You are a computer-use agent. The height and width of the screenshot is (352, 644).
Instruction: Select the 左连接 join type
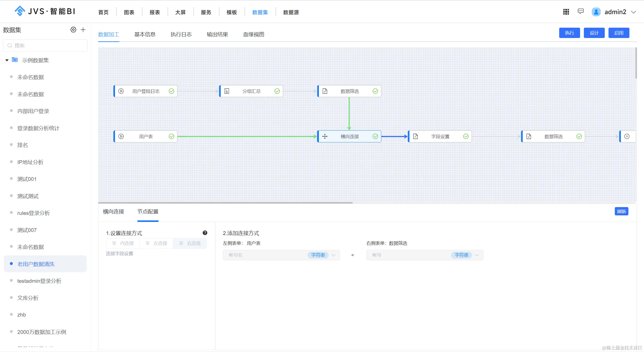click(x=156, y=243)
